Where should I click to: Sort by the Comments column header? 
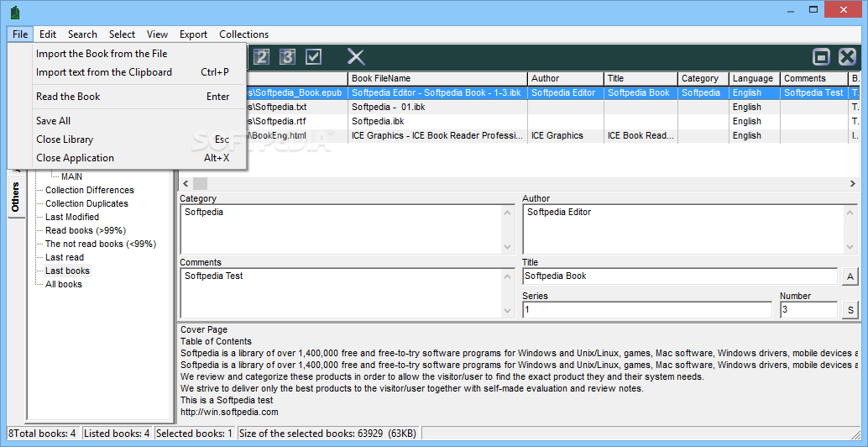point(813,79)
